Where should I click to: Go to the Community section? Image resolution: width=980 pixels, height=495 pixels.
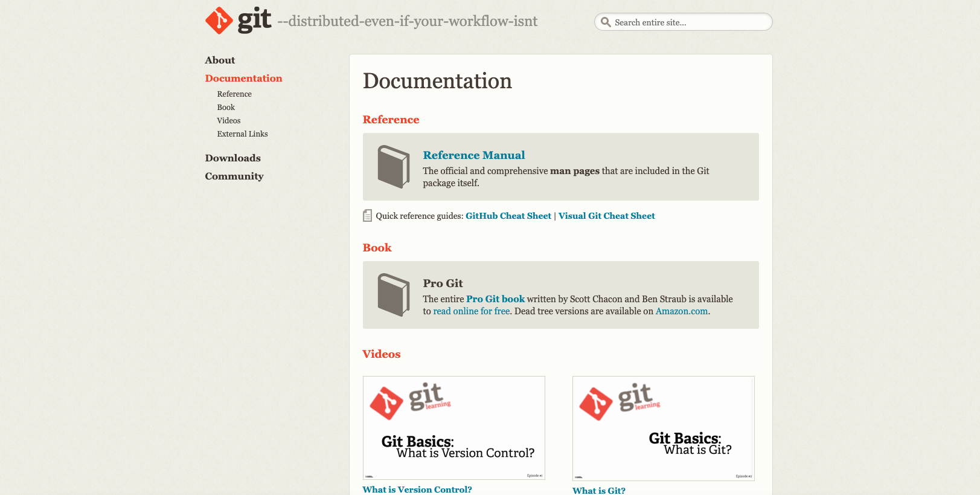234,176
